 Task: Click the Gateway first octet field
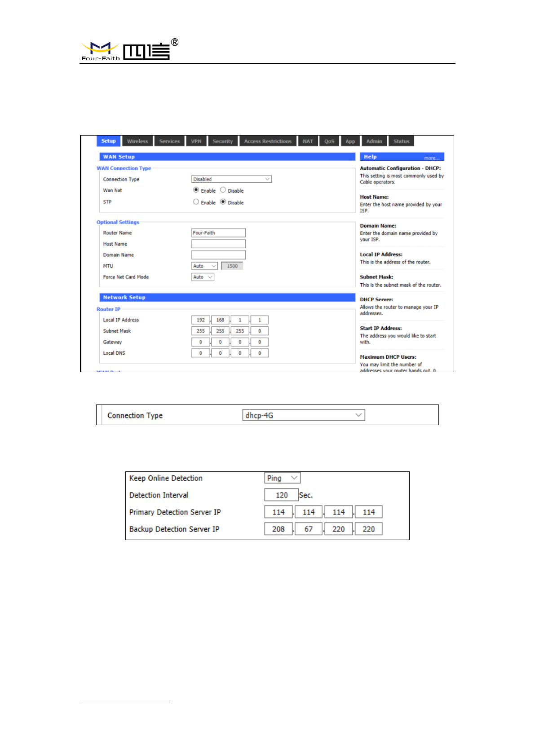pyautogui.click(x=201, y=342)
